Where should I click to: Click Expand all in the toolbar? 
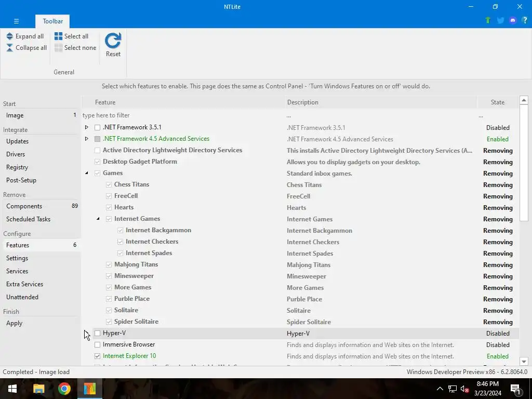[25, 36]
